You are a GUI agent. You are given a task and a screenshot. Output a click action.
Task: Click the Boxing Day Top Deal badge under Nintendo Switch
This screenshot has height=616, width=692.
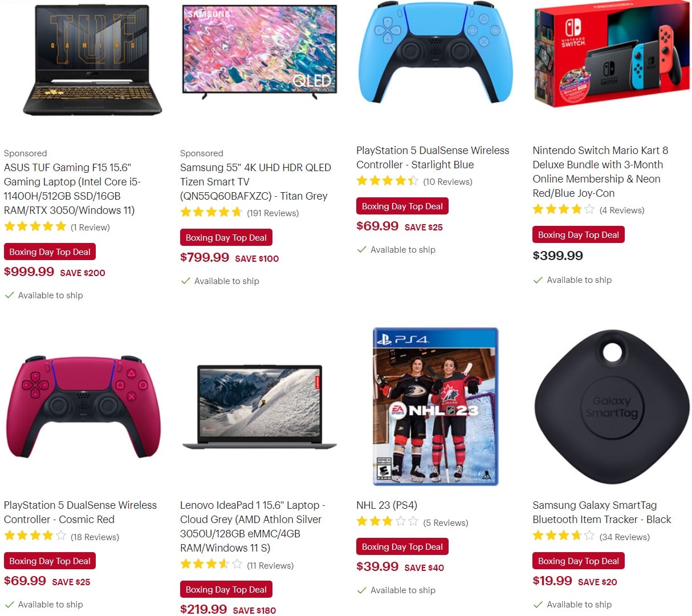(578, 234)
